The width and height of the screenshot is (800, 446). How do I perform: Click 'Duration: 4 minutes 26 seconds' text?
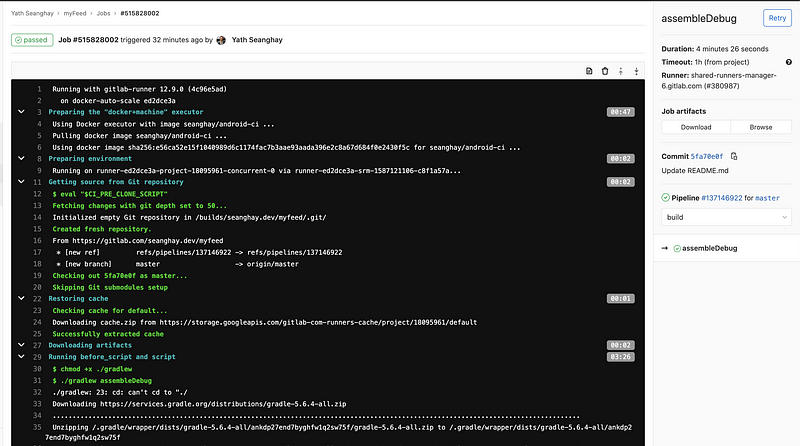click(x=715, y=49)
